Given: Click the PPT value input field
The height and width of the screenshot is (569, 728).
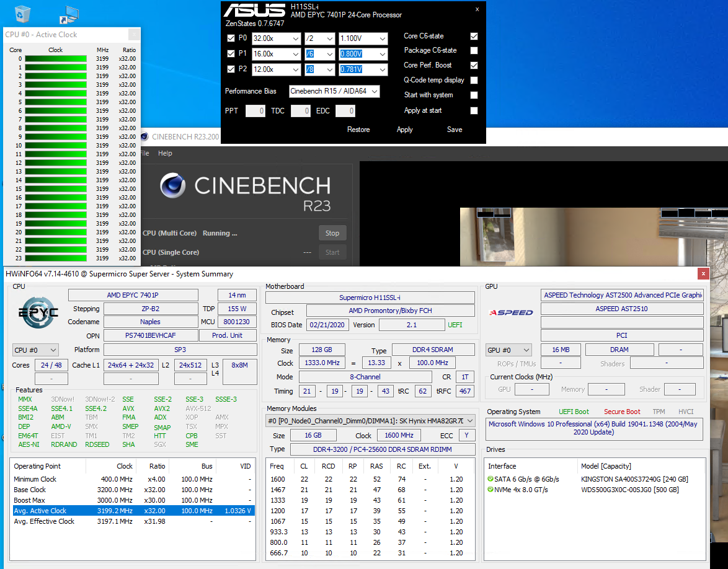Looking at the screenshot, I should click(255, 111).
